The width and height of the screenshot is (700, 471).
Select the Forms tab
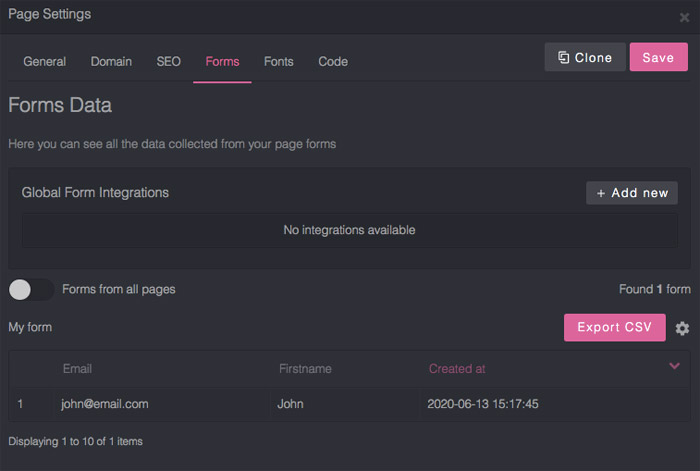[x=222, y=62]
